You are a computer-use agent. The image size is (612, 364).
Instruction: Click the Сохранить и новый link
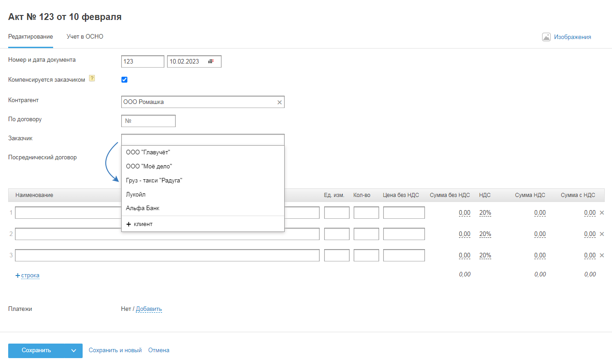click(115, 350)
